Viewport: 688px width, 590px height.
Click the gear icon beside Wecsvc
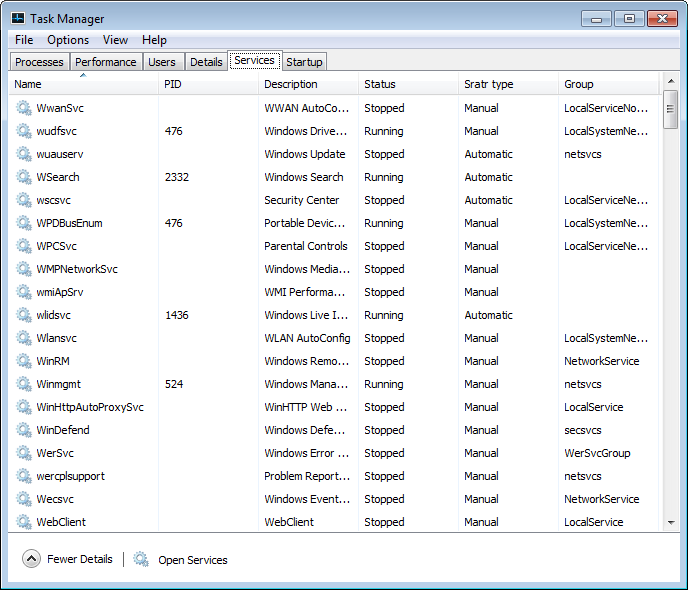[24, 499]
